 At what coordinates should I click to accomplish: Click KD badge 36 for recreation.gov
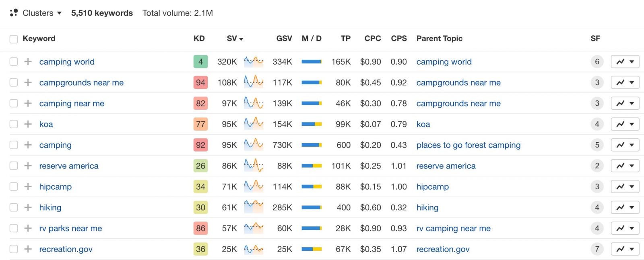(200, 249)
